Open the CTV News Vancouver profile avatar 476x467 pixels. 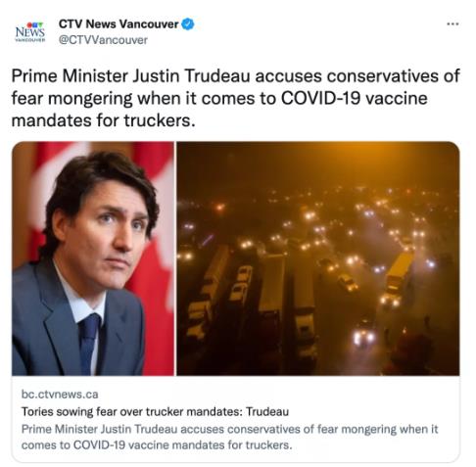point(30,31)
